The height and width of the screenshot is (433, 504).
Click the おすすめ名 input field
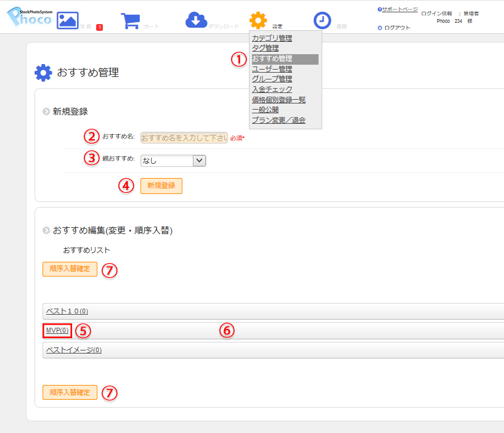click(x=184, y=137)
